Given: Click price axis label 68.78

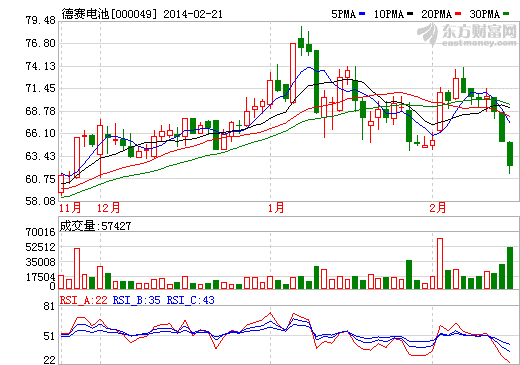Looking at the screenshot, I should coord(40,111).
